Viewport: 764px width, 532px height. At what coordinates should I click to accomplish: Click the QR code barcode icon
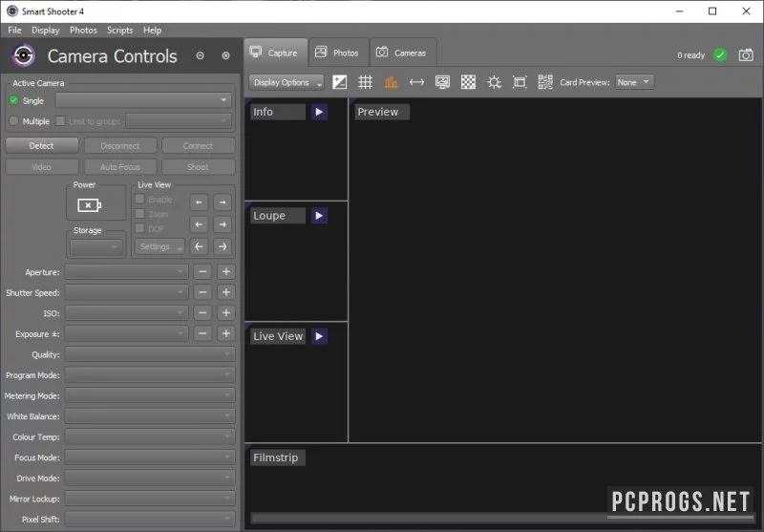click(x=545, y=82)
